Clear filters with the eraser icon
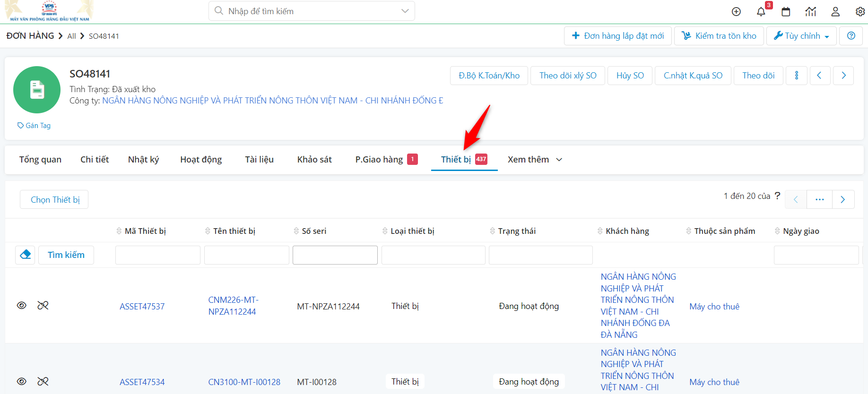The height and width of the screenshot is (394, 868). pos(25,255)
